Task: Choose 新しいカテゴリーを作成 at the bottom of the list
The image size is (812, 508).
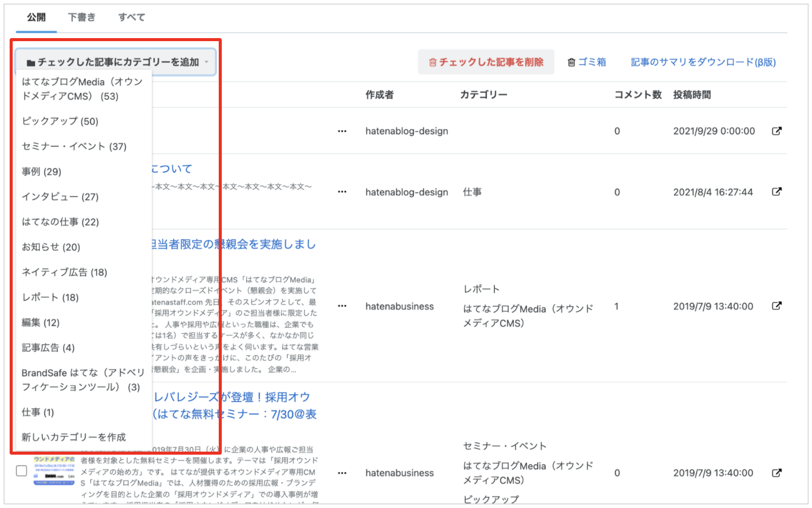Action: 74,437
